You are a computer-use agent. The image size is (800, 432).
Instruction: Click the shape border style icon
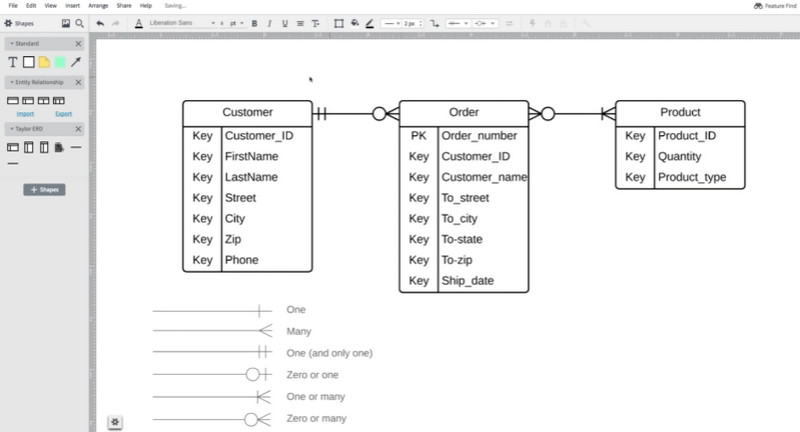pos(339,23)
